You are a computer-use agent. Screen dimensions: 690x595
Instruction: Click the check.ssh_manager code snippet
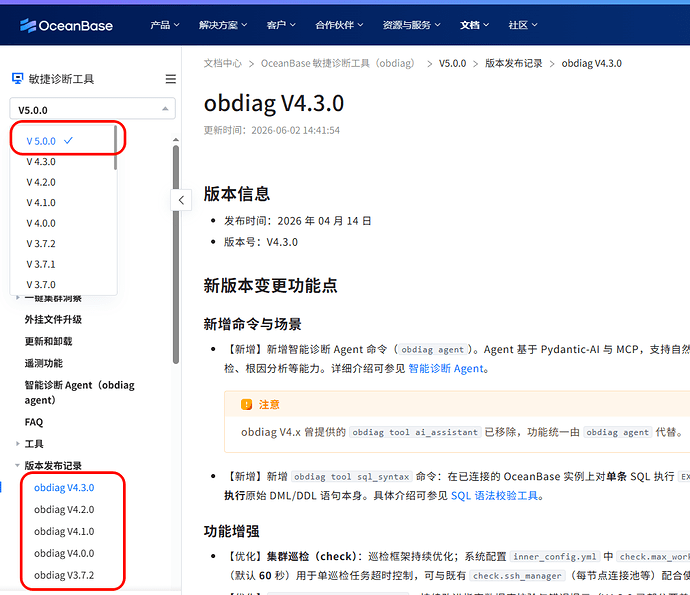click(x=517, y=576)
